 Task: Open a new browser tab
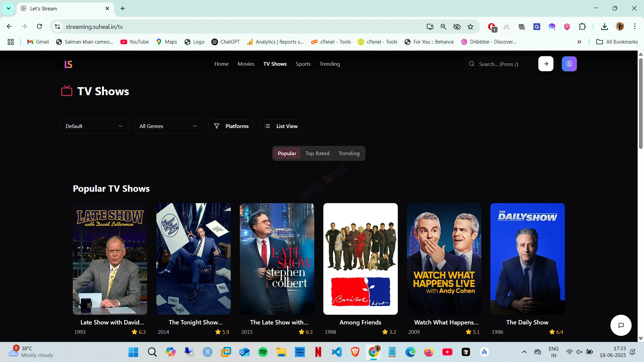[x=123, y=8]
